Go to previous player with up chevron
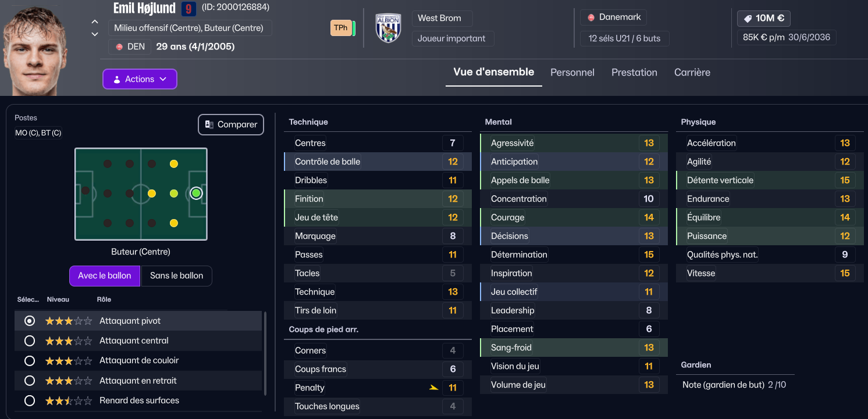Screen dimensions: 868x419 click(x=95, y=22)
